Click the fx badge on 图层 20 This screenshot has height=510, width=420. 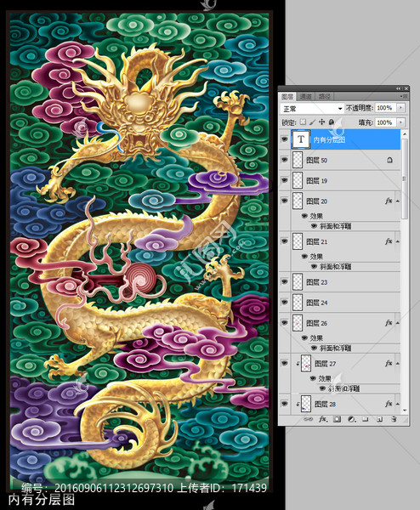(x=389, y=201)
